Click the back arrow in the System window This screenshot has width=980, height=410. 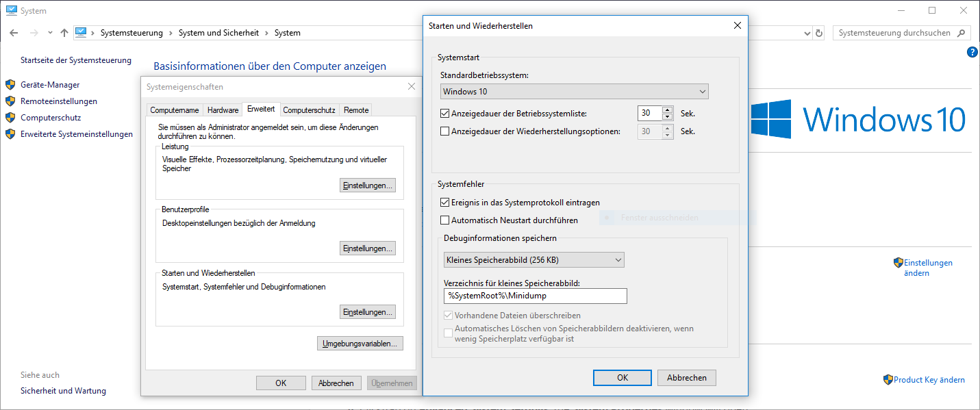[14, 33]
